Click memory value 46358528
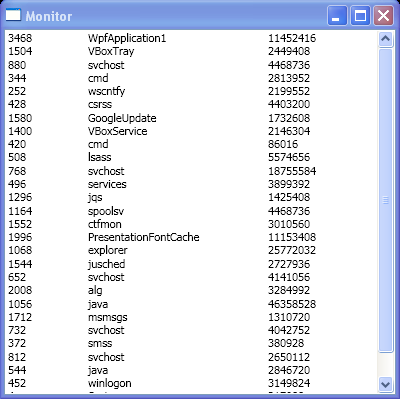This screenshot has width=400, height=399. coord(292,304)
